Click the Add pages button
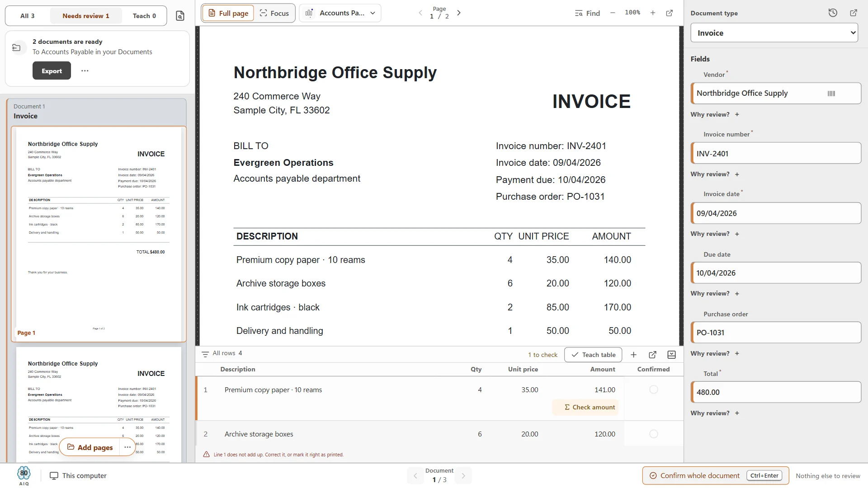The image size is (868, 488). point(90,447)
